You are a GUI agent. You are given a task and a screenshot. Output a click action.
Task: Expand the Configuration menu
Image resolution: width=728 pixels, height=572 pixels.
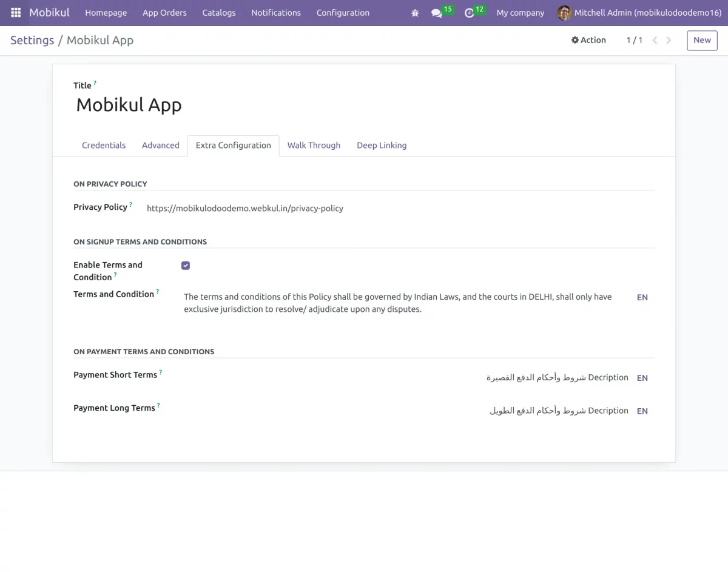(x=343, y=13)
